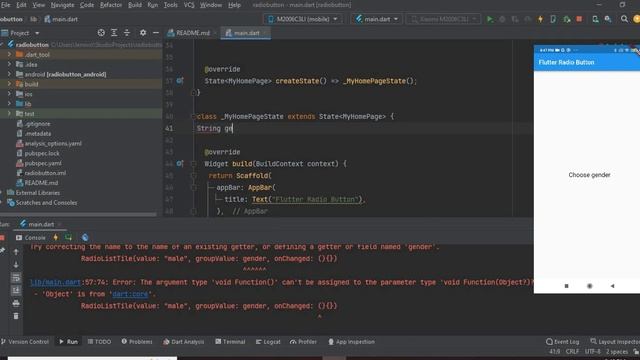Click override gutter icon beside createState line

180,81
